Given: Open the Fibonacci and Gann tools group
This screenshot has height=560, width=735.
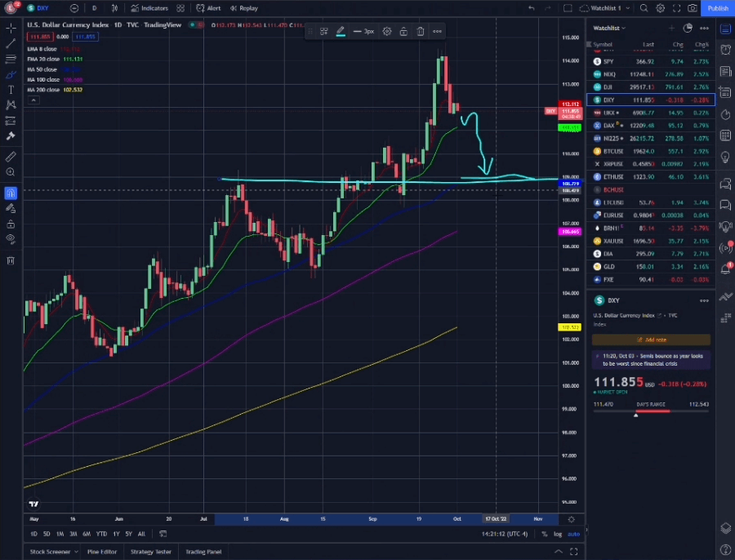Looking at the screenshot, I should (x=11, y=59).
